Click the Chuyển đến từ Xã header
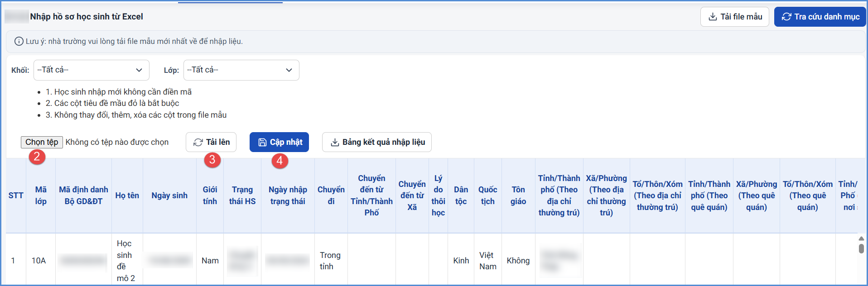 [x=412, y=195]
